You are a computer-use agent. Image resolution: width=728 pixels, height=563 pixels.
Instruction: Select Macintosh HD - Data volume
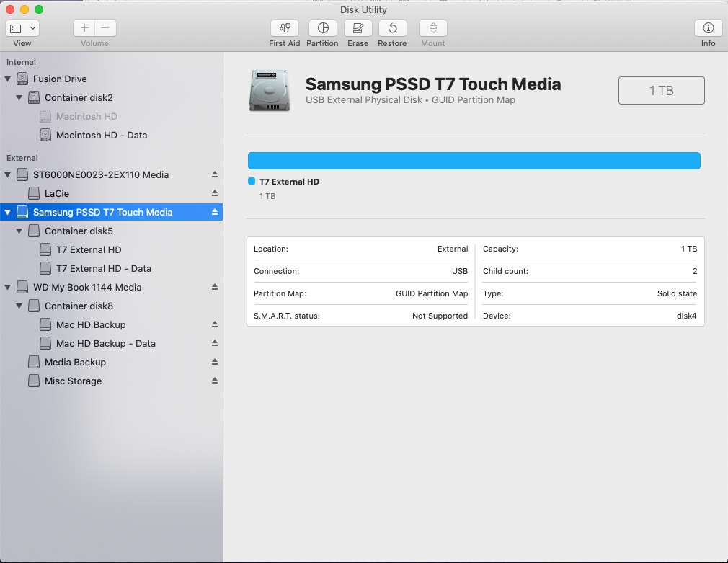(x=112, y=136)
